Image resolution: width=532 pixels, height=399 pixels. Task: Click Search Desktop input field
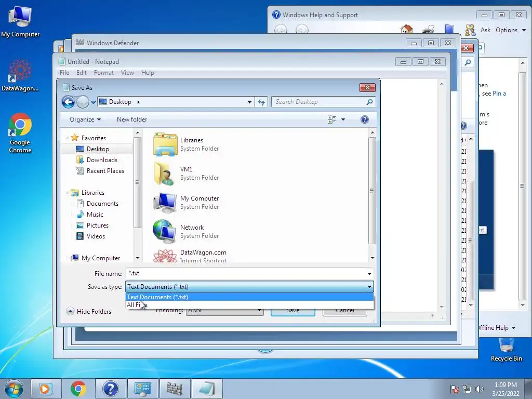[x=319, y=102]
